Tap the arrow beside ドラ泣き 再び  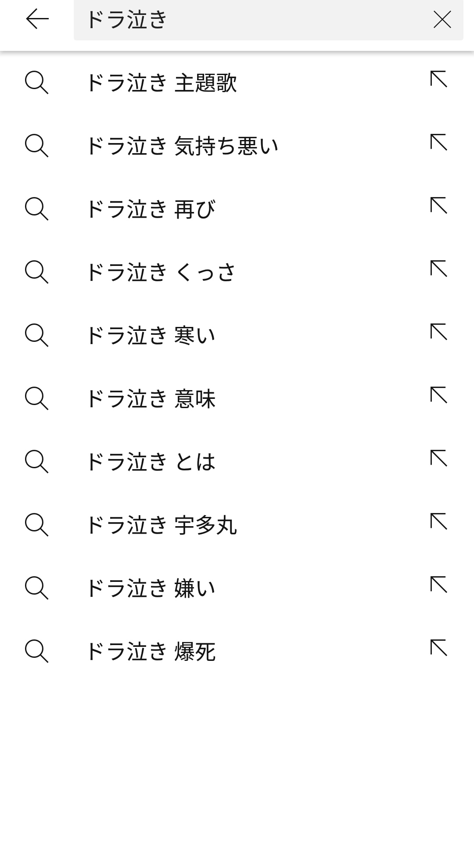coord(438,206)
